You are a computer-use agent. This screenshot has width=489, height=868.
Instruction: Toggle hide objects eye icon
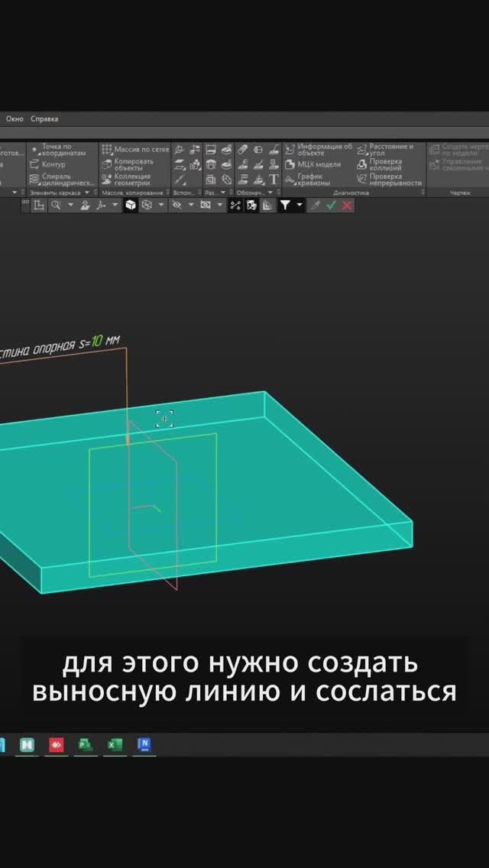coord(176,206)
